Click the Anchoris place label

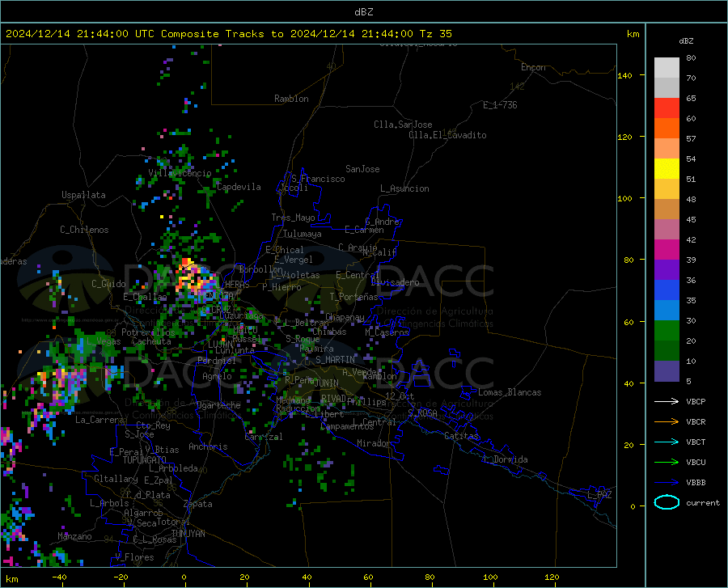point(208,446)
